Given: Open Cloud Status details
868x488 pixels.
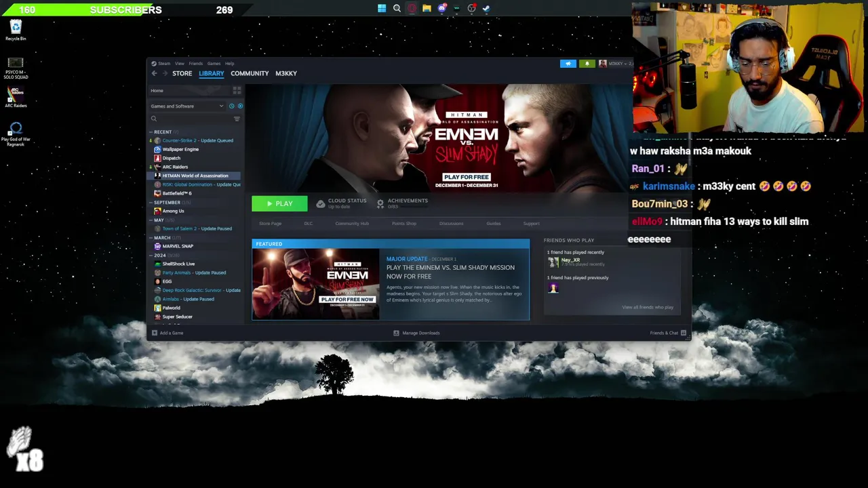Looking at the screenshot, I should 341,203.
